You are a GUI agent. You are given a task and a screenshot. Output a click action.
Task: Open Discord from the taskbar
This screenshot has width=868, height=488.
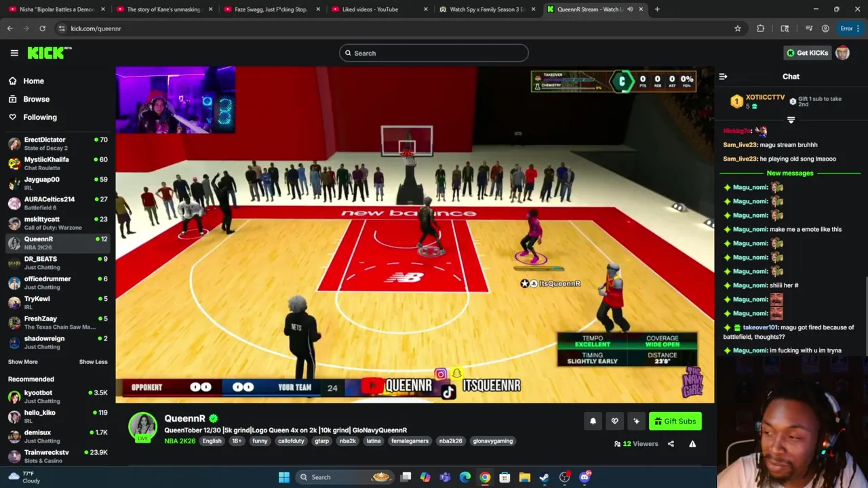(585, 477)
